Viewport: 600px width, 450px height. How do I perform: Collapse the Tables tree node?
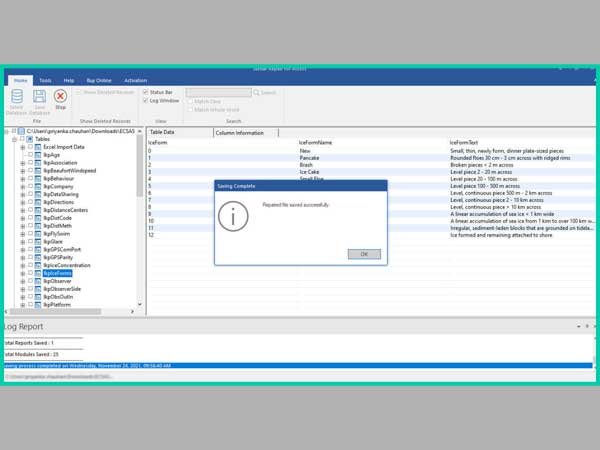click(x=15, y=139)
